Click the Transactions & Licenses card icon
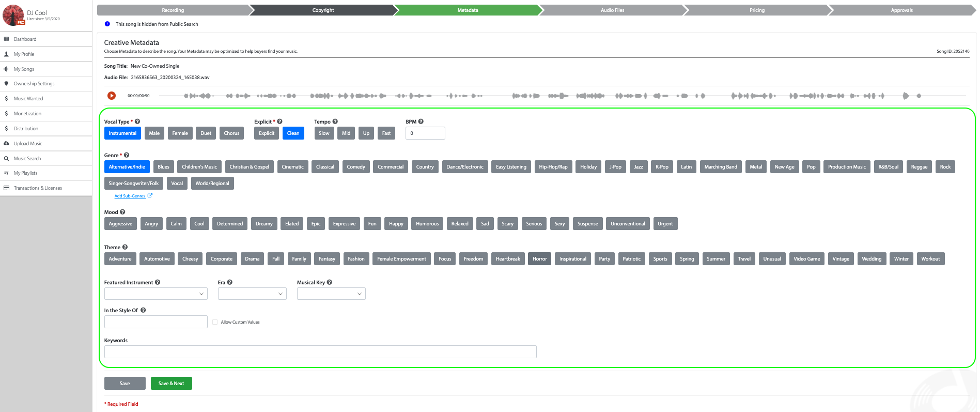Viewport: 980px width, 412px height. point(6,188)
